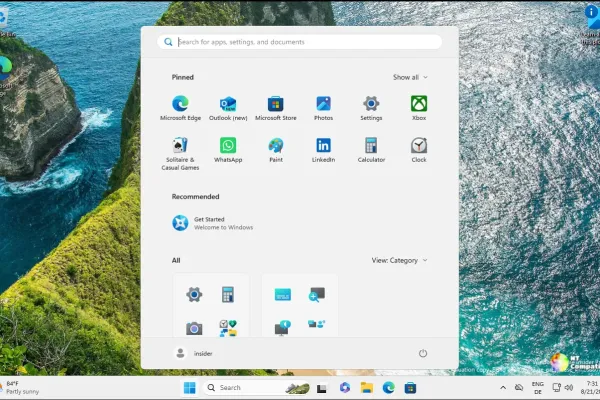Open Microsoft Edge from the taskbar
The height and width of the screenshot is (400, 600).
coord(388,388)
